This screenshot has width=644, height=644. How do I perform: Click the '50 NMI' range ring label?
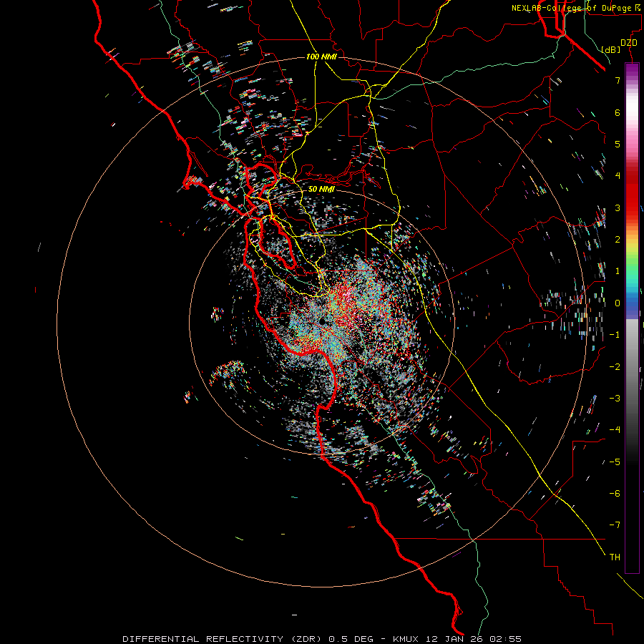(x=321, y=189)
